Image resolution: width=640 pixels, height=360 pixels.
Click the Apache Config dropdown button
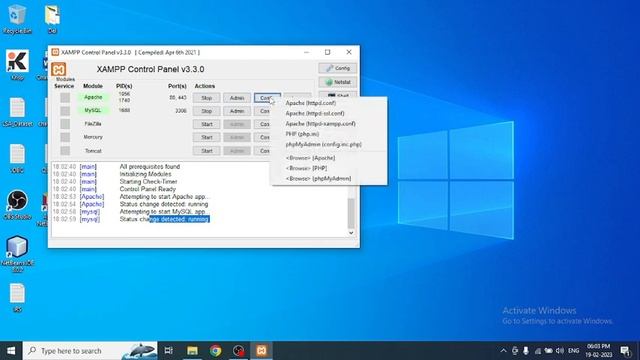pyautogui.click(x=267, y=98)
